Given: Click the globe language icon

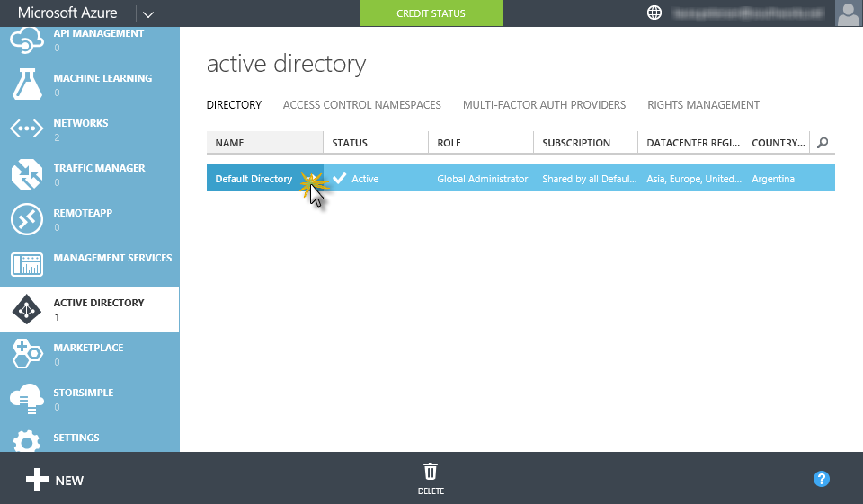Looking at the screenshot, I should (654, 13).
